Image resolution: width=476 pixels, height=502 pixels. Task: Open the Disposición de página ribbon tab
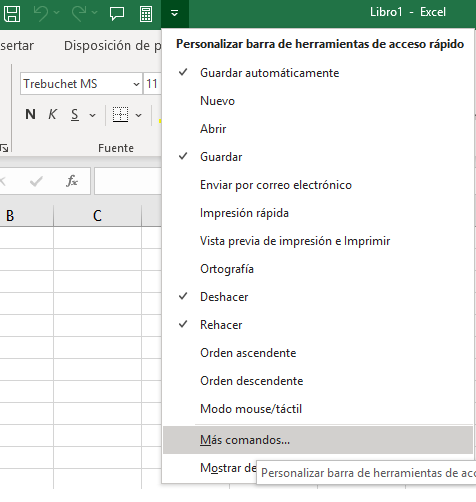pos(112,46)
